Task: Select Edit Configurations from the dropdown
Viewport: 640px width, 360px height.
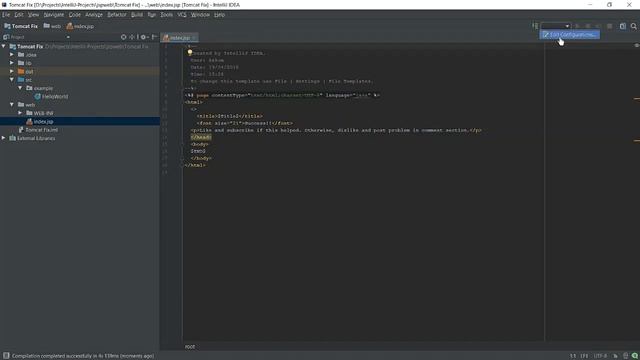Action: (569, 35)
